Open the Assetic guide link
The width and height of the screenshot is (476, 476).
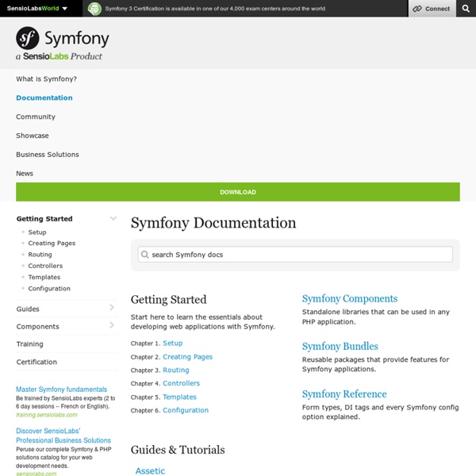click(x=150, y=470)
